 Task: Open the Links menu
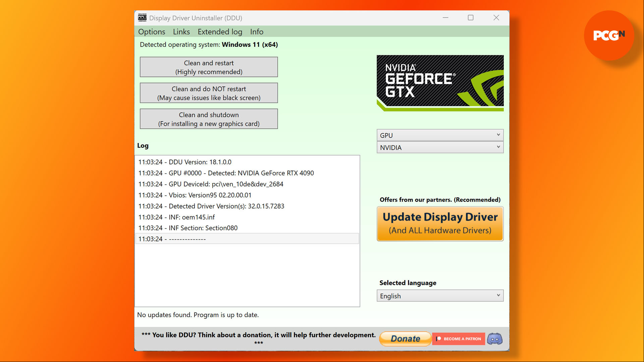click(x=181, y=31)
